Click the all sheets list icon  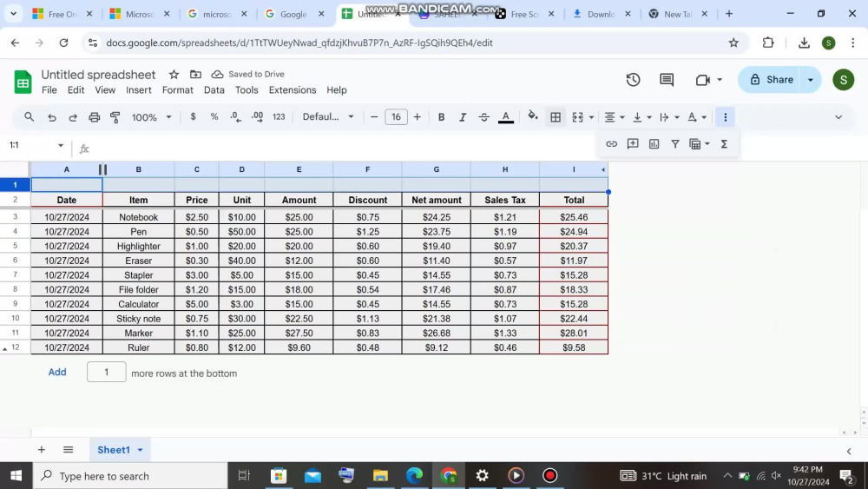pos(68,450)
